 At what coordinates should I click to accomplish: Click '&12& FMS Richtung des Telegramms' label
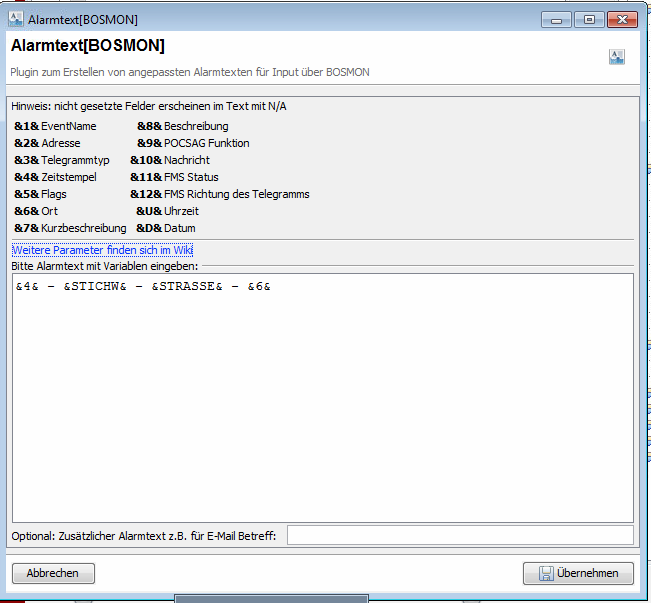coord(220,194)
